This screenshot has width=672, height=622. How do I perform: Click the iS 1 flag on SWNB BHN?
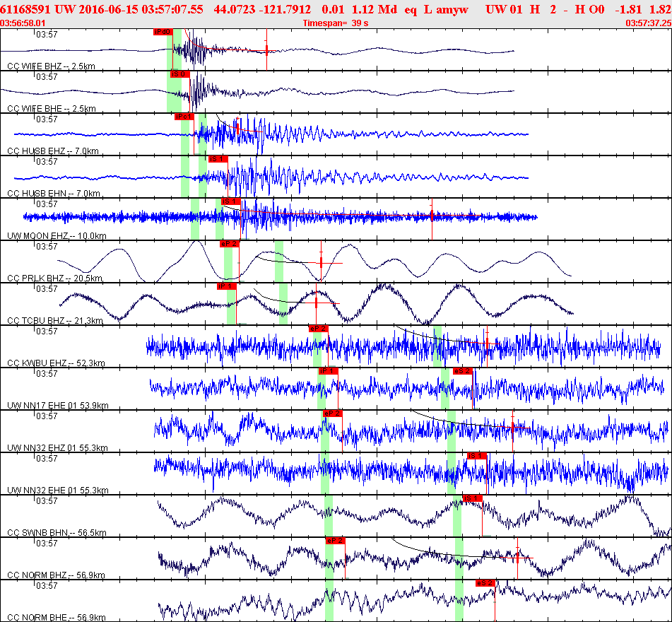coord(473,498)
